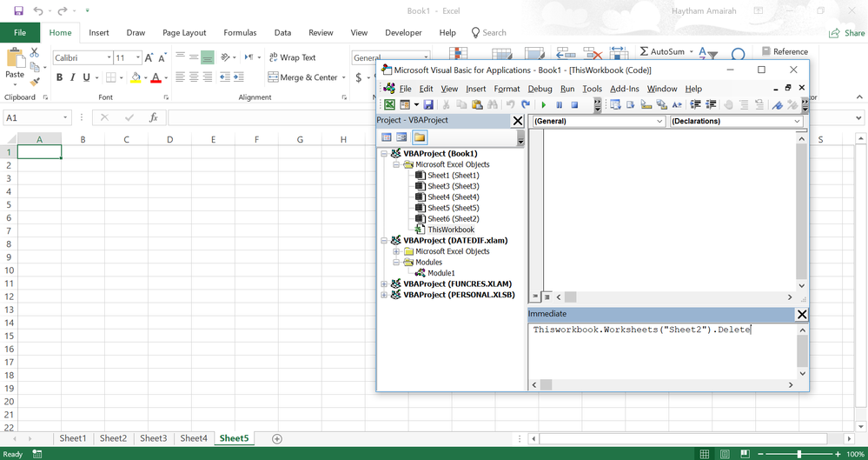The height and width of the screenshot is (460, 868).
Task: Open the Debug menu in VBA editor
Action: pyautogui.click(x=540, y=89)
